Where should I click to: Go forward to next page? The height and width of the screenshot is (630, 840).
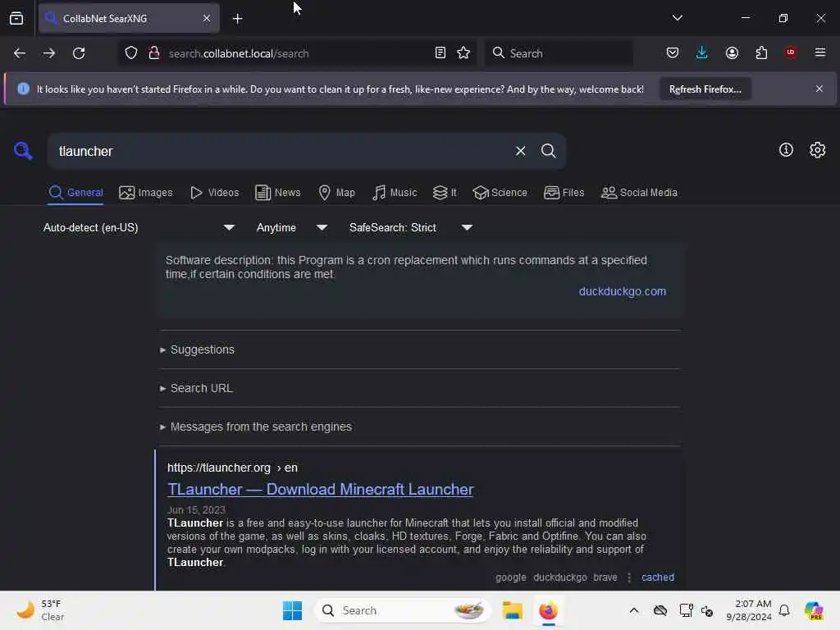[x=48, y=53]
